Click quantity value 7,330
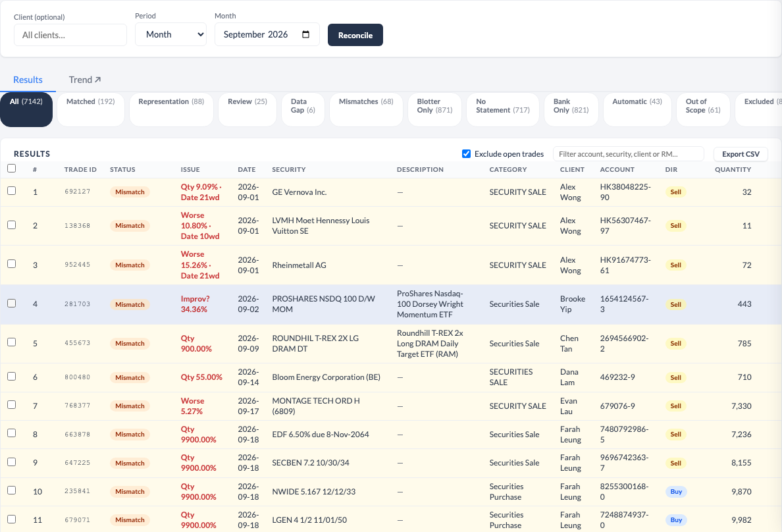782x532 pixels. coord(741,406)
